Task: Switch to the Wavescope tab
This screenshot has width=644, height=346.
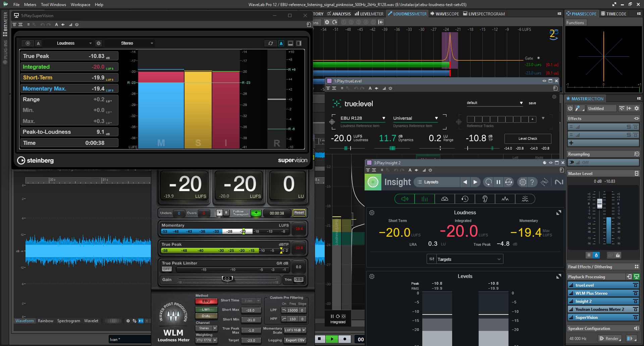Action: pos(445,14)
